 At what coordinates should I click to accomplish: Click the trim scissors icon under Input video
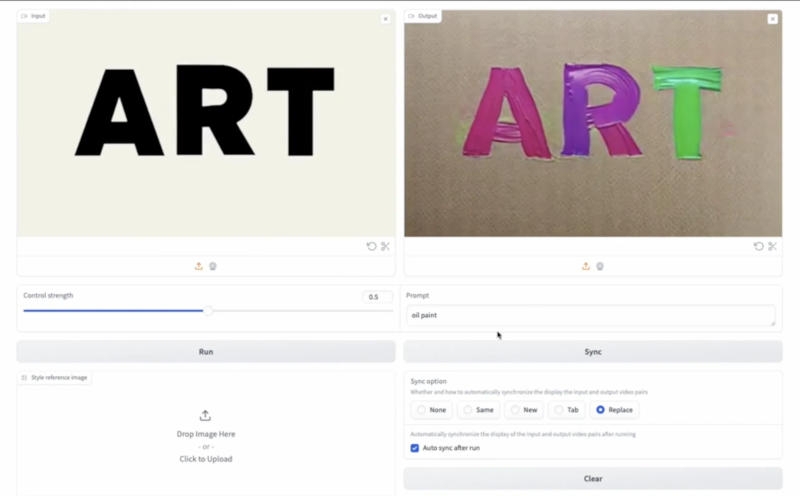pos(385,246)
